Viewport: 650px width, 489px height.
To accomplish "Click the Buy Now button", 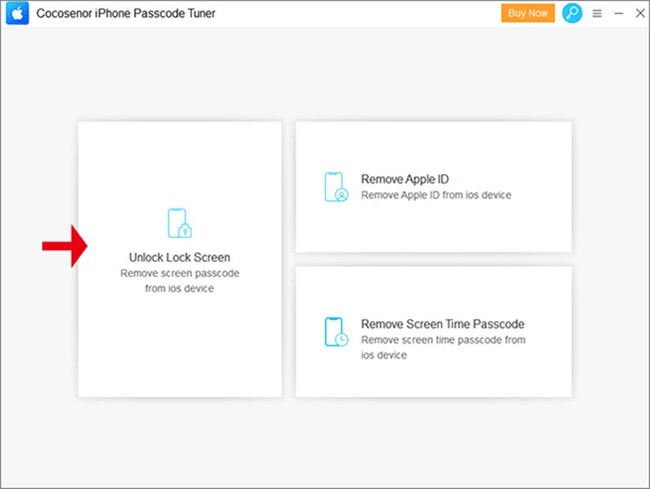I will [528, 13].
